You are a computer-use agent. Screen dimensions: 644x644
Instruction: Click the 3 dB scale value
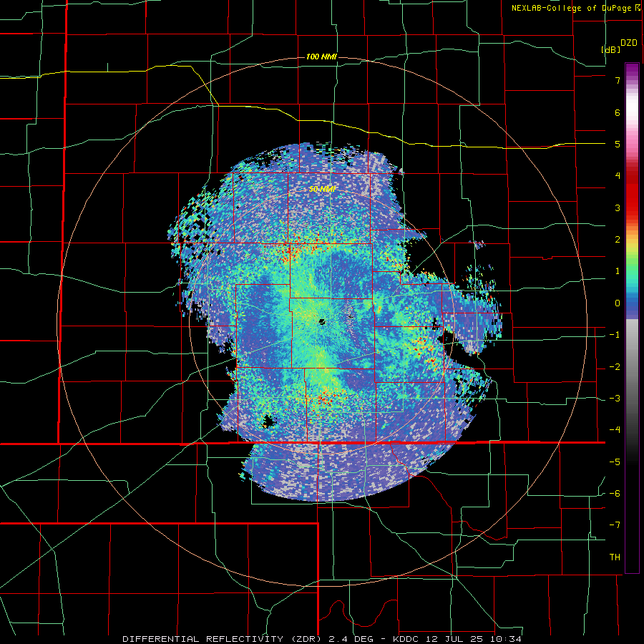point(618,208)
